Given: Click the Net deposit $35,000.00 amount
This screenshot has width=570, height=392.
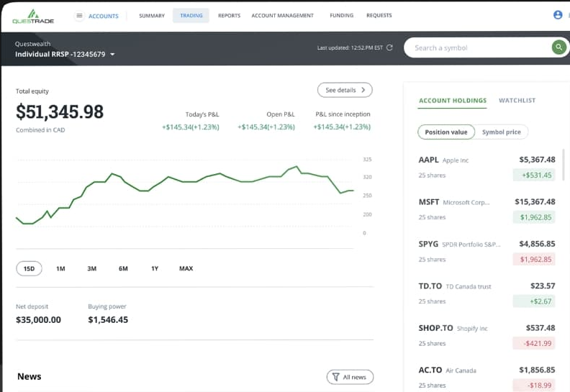Looking at the screenshot, I should [39, 320].
